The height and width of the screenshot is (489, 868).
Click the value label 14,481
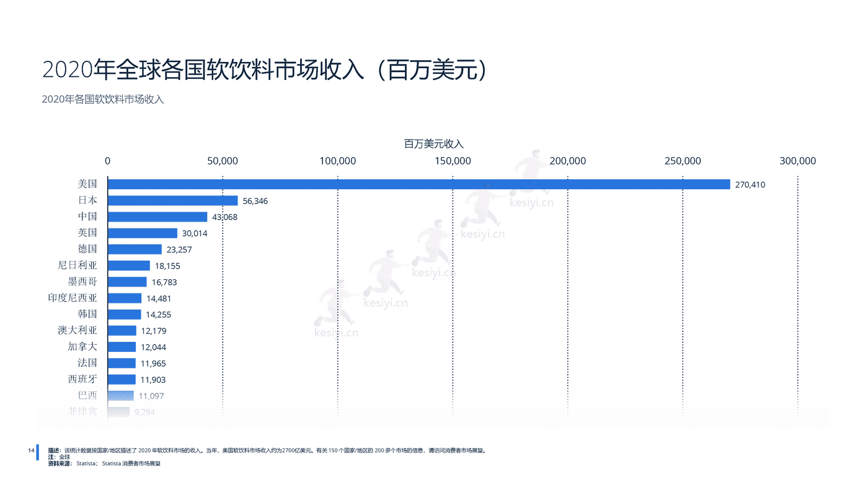point(159,298)
